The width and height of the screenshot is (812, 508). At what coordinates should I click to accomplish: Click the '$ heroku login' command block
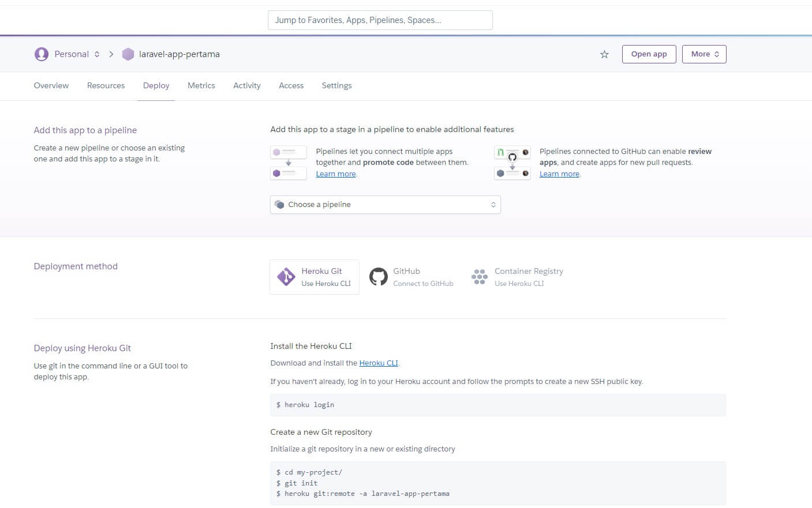(x=498, y=405)
